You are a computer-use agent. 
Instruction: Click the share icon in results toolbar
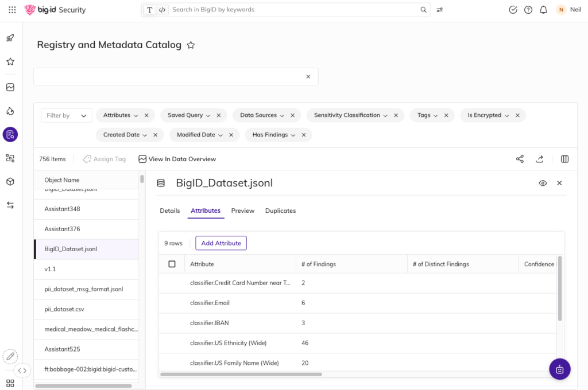pyautogui.click(x=520, y=159)
